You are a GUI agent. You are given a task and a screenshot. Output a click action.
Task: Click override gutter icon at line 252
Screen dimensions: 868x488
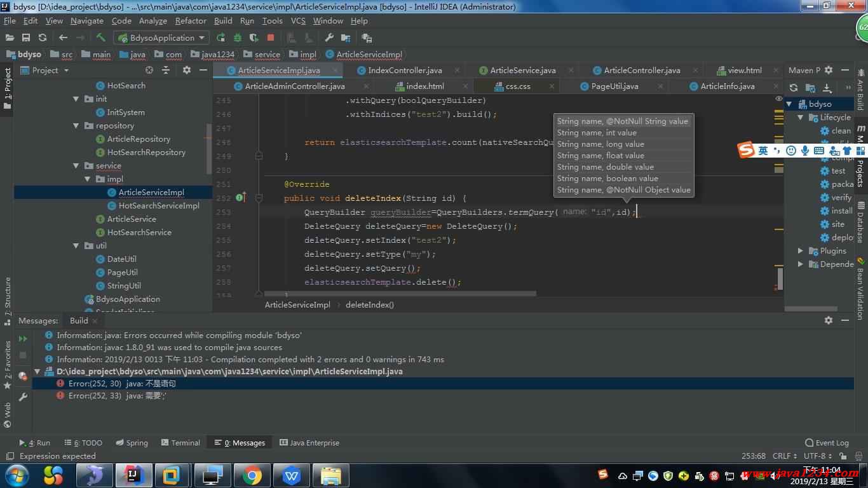point(240,198)
